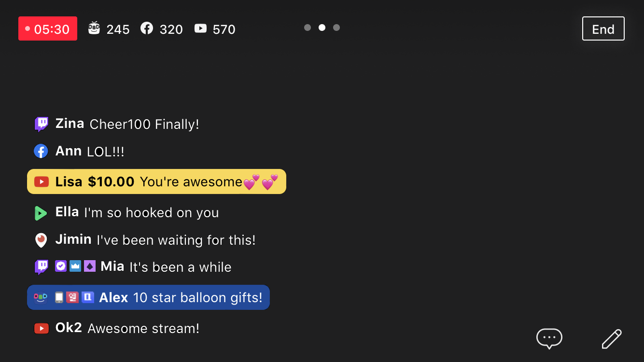Open Lisa's $10.00 Super Chat message
644x362 pixels.
click(156, 181)
